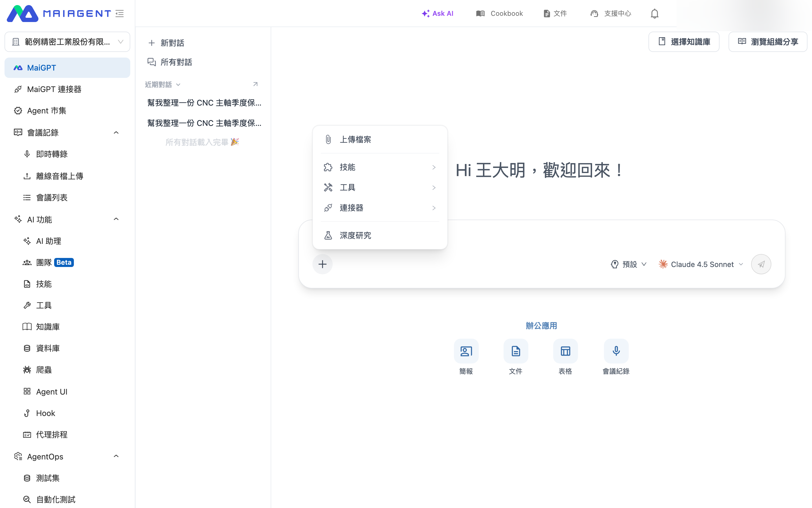
Task: Open the 連接器 submenu in popup
Action: coord(380,208)
